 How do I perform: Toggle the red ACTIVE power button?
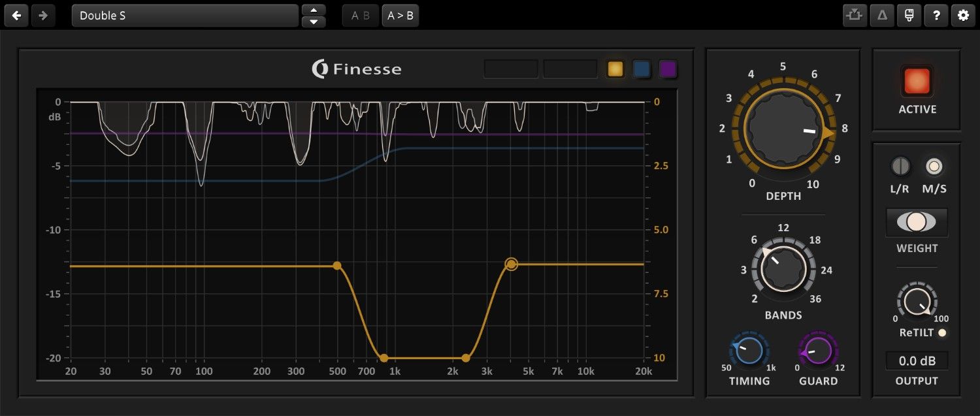(x=917, y=81)
